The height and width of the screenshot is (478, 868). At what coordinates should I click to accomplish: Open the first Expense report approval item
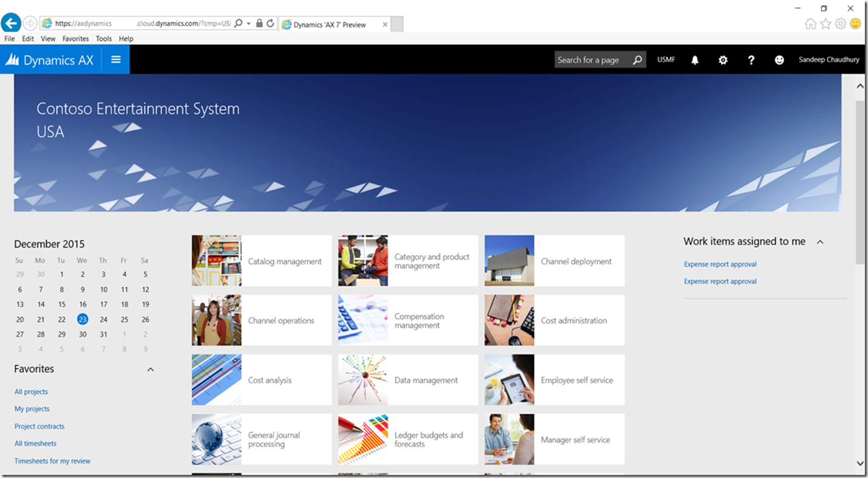pos(720,264)
